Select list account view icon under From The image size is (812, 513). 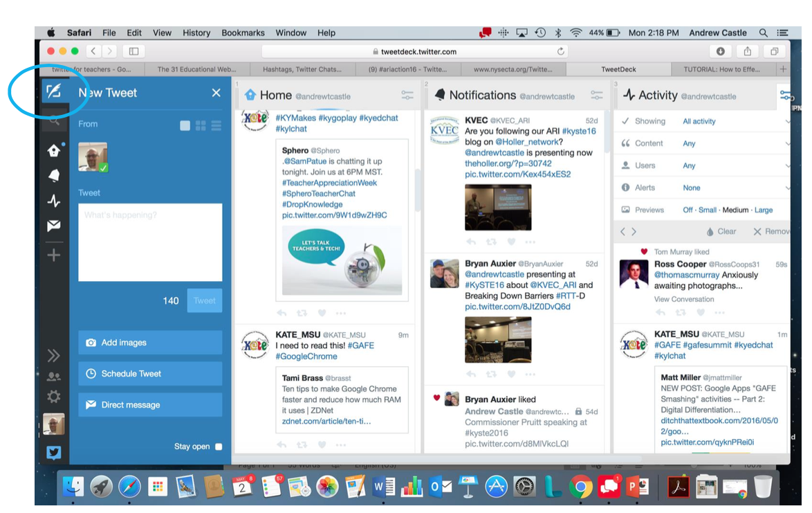tap(216, 125)
